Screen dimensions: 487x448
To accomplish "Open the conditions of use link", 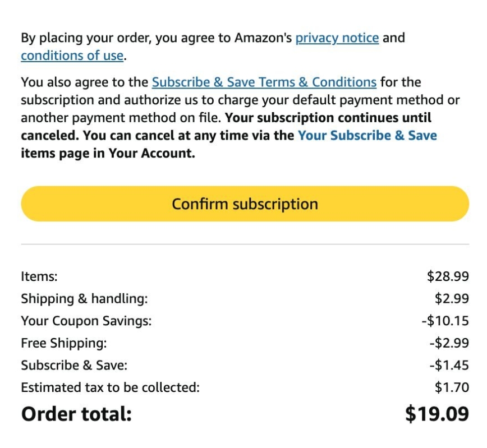I will click(72, 56).
